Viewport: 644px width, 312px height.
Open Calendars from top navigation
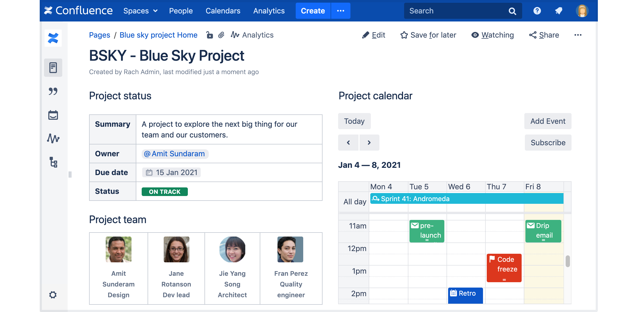tap(223, 11)
